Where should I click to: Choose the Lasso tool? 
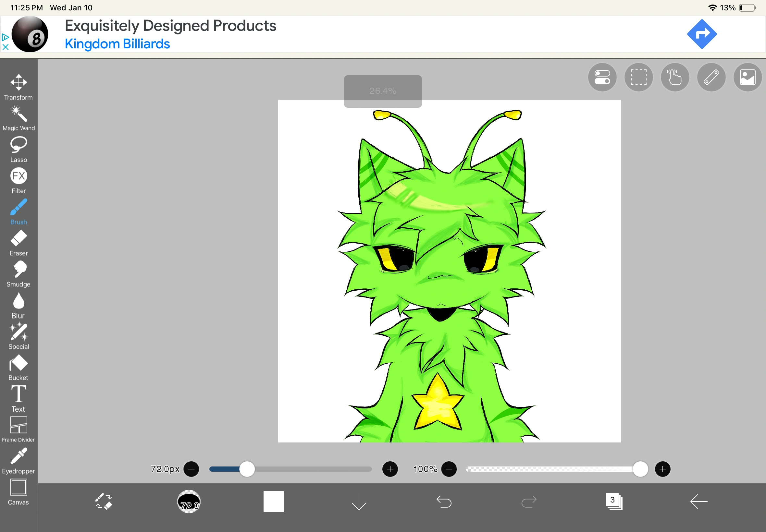(x=19, y=149)
